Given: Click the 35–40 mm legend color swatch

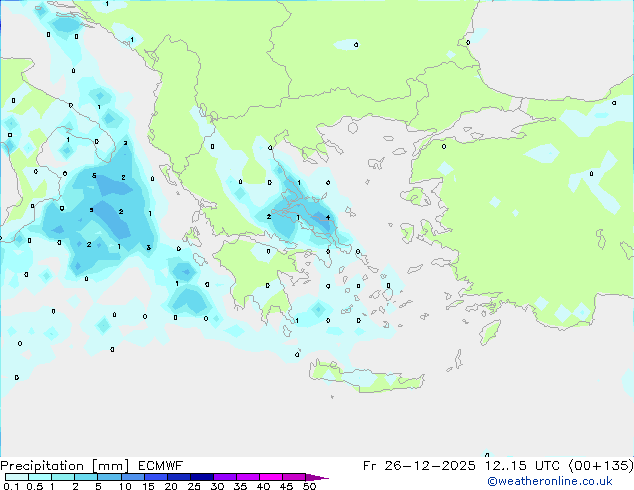Looking at the screenshot, I should tap(248, 477).
